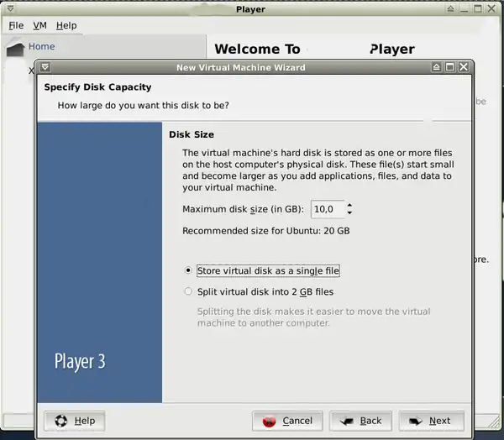Open the Help menu in menu bar
Screen dimensions: 504x440
[66, 25]
